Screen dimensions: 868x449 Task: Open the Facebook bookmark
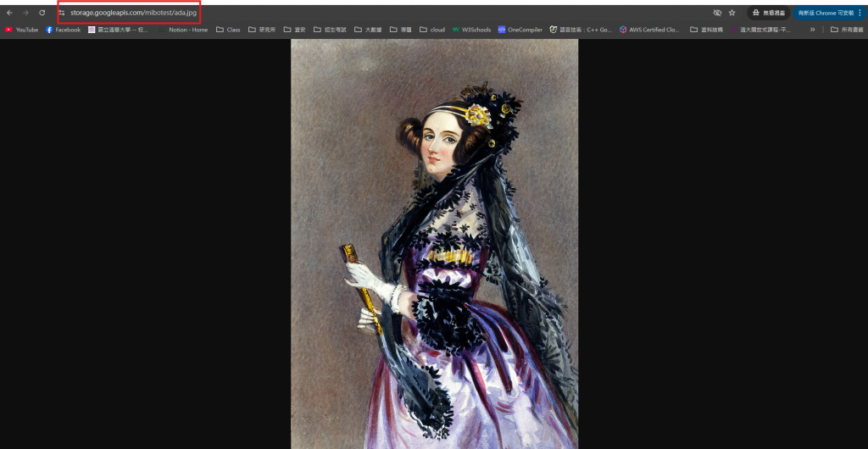[63, 30]
